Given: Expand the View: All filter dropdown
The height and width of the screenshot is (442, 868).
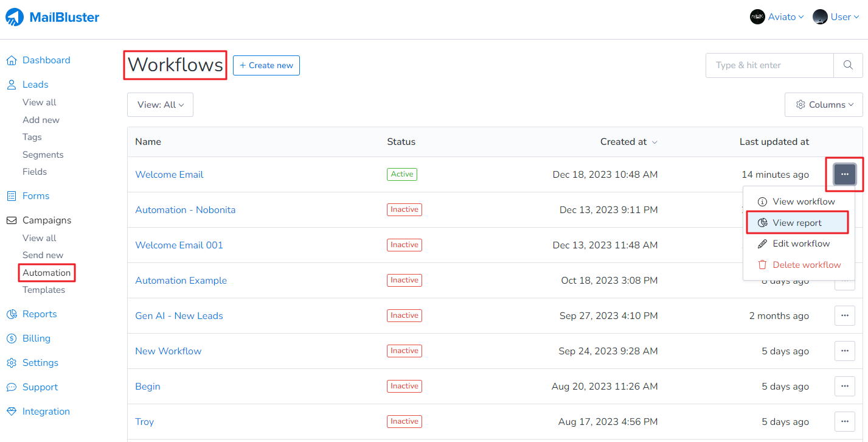Looking at the screenshot, I should pyautogui.click(x=160, y=105).
